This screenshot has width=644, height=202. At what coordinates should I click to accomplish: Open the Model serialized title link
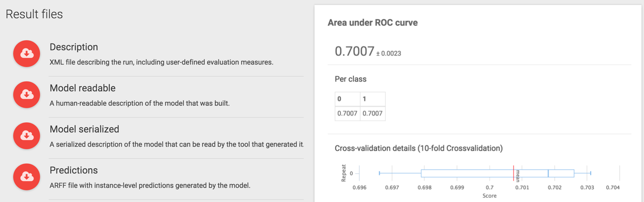tap(84, 129)
